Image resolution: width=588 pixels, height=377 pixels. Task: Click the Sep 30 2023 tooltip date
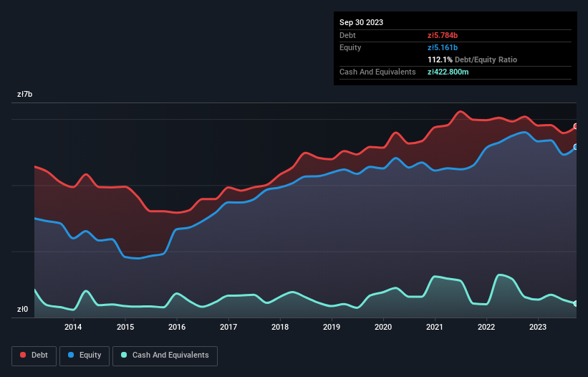click(x=361, y=22)
